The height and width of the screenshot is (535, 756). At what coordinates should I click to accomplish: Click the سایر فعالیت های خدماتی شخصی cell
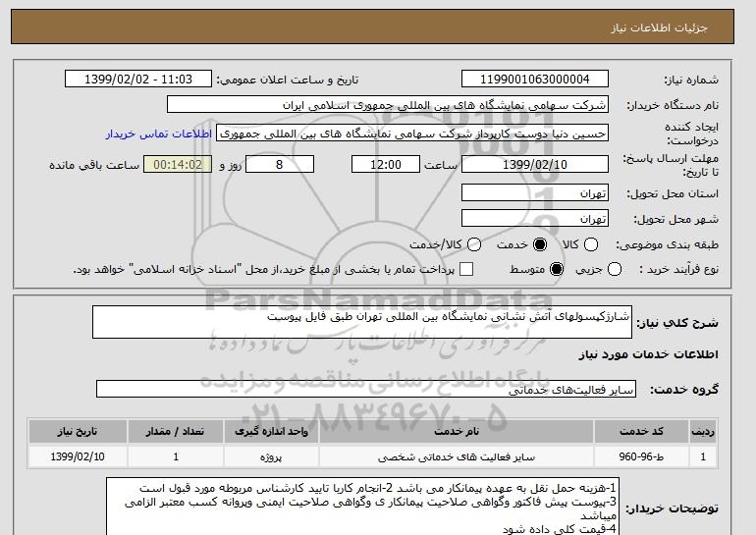(457, 456)
